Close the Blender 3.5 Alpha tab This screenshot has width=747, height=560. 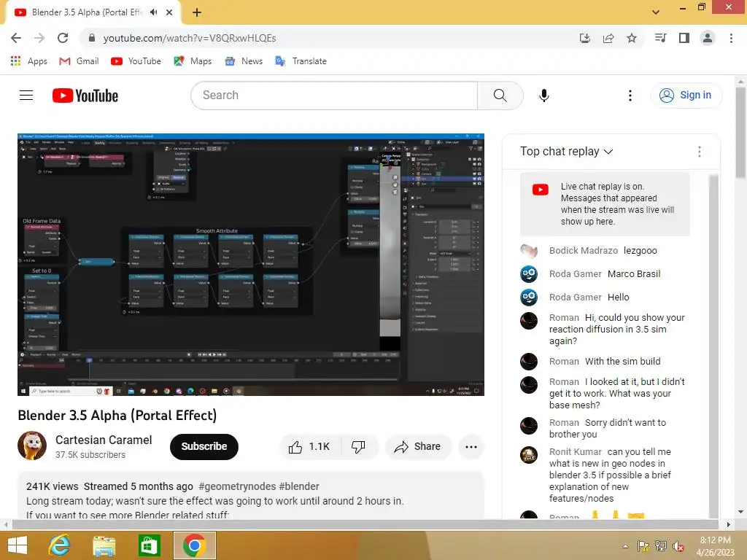click(169, 12)
